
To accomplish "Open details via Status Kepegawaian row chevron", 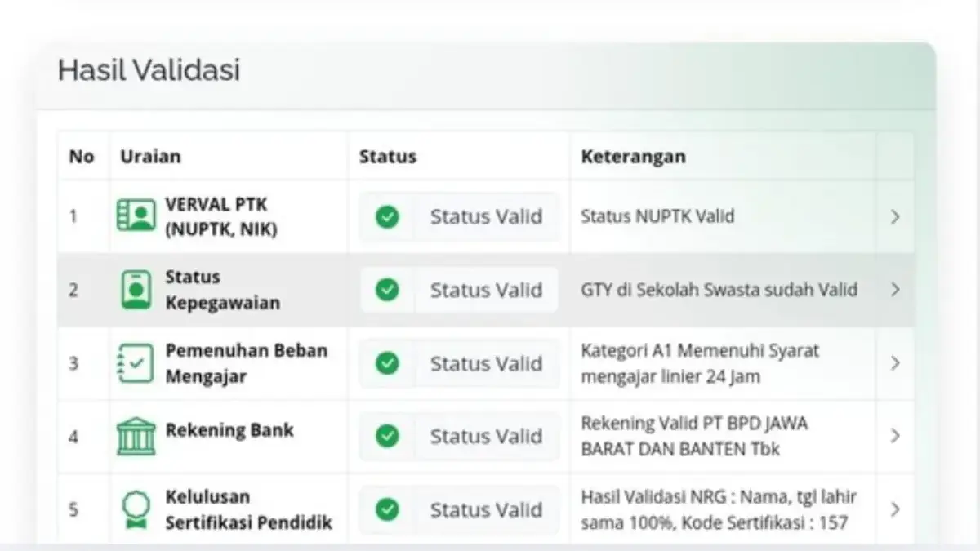I will click(x=895, y=290).
